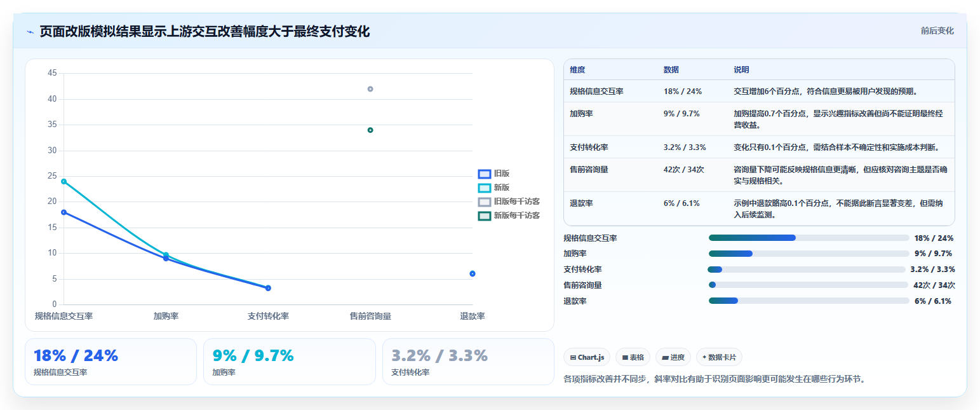Image resolution: width=980 pixels, height=410 pixels.
Task: Click the 旧版 blue legend color box
Action: [x=485, y=174]
